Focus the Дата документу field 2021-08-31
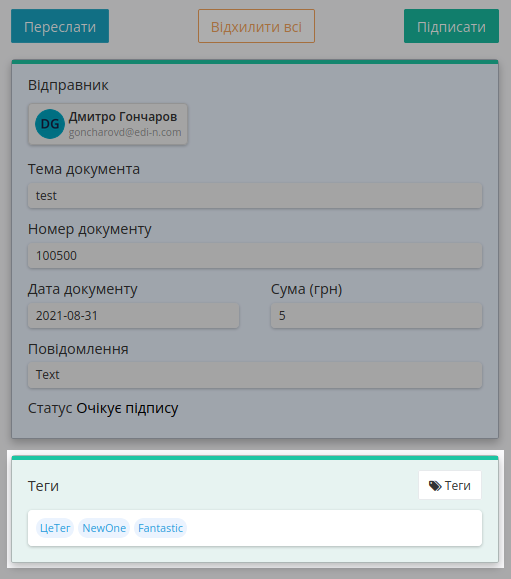The image size is (511, 579). coord(134,316)
